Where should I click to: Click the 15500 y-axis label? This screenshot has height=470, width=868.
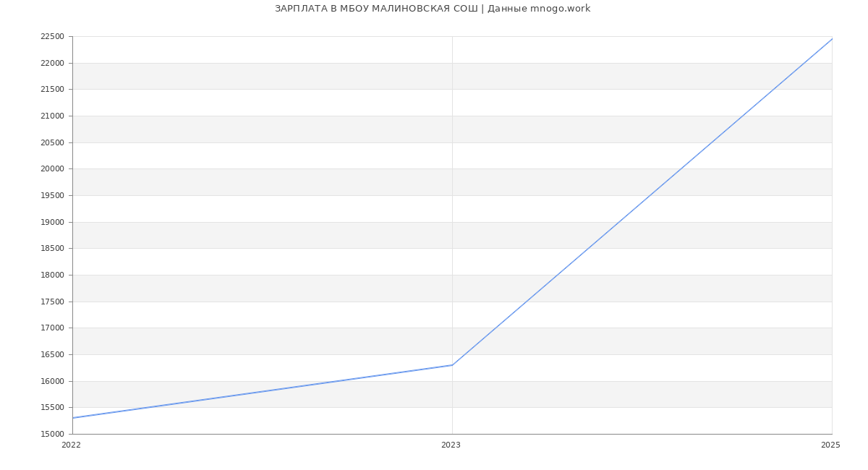tap(52, 408)
